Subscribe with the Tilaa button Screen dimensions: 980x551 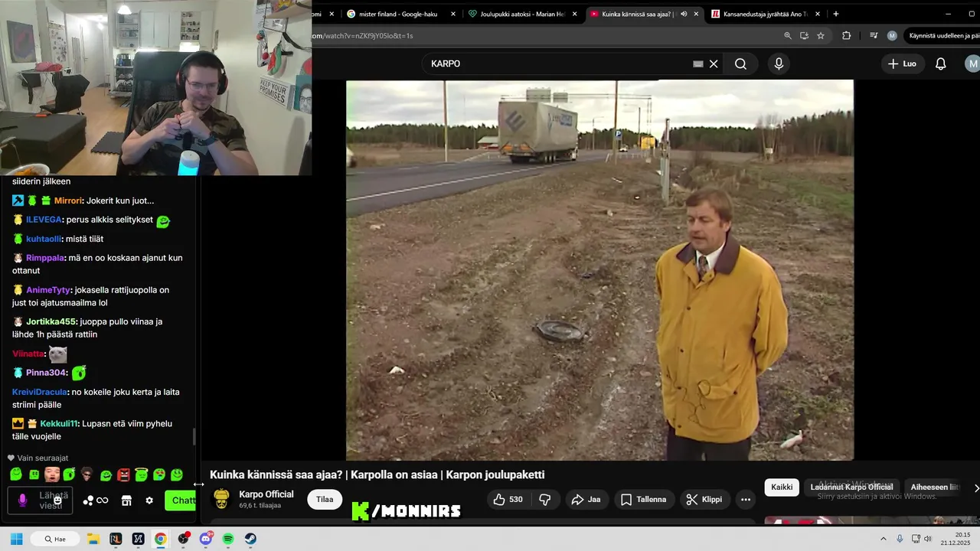(325, 500)
